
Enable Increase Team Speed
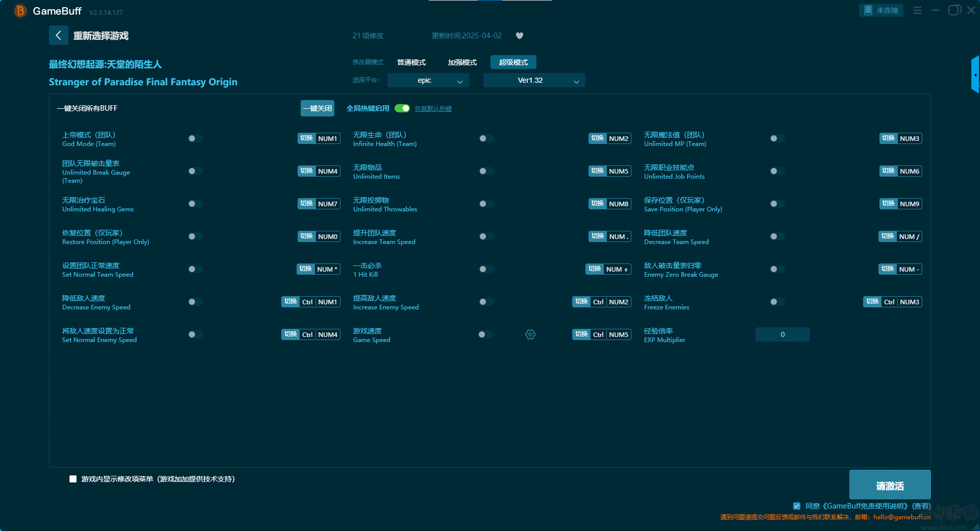point(486,236)
